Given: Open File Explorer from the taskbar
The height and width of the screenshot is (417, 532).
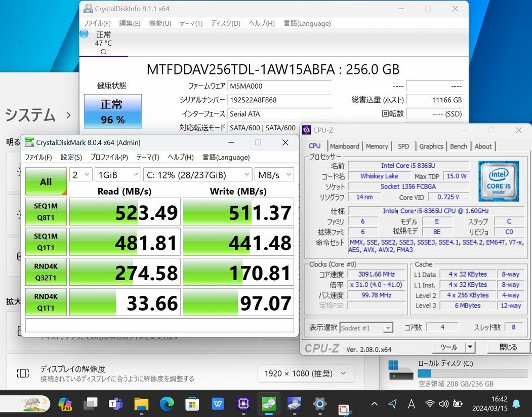Looking at the screenshot, I should coord(141,404).
